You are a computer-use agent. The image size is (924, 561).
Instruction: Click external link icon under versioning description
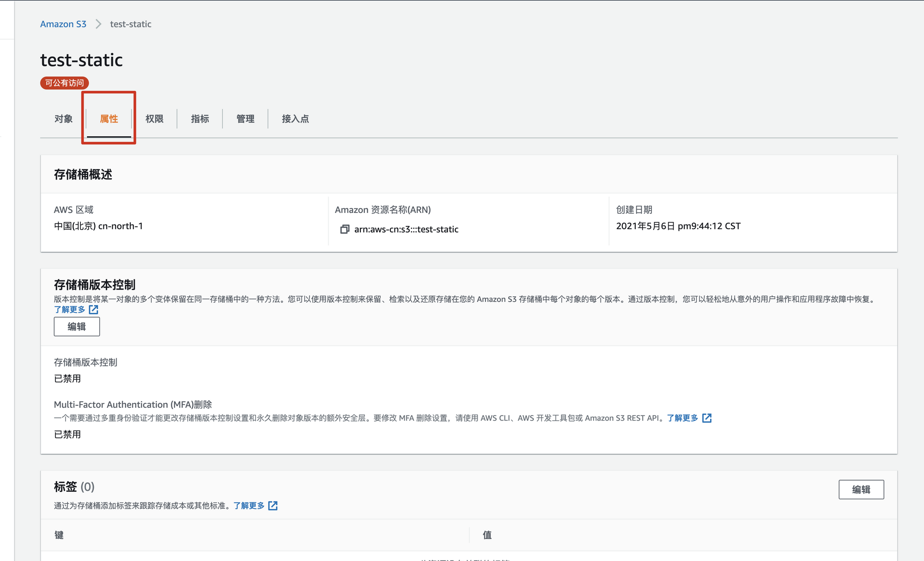pos(94,309)
